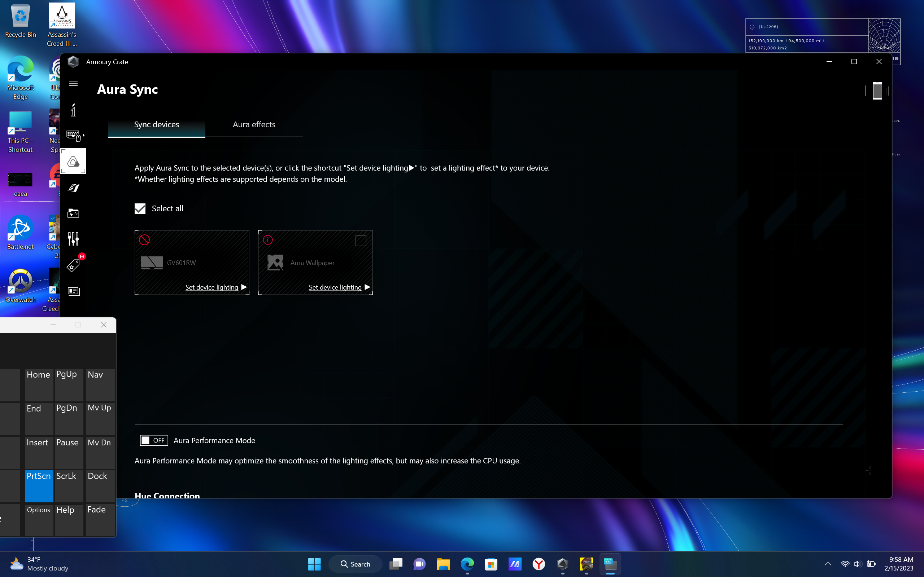Switch to the Sync devices tab
Image resolution: width=924 pixels, height=577 pixels.
157,125
